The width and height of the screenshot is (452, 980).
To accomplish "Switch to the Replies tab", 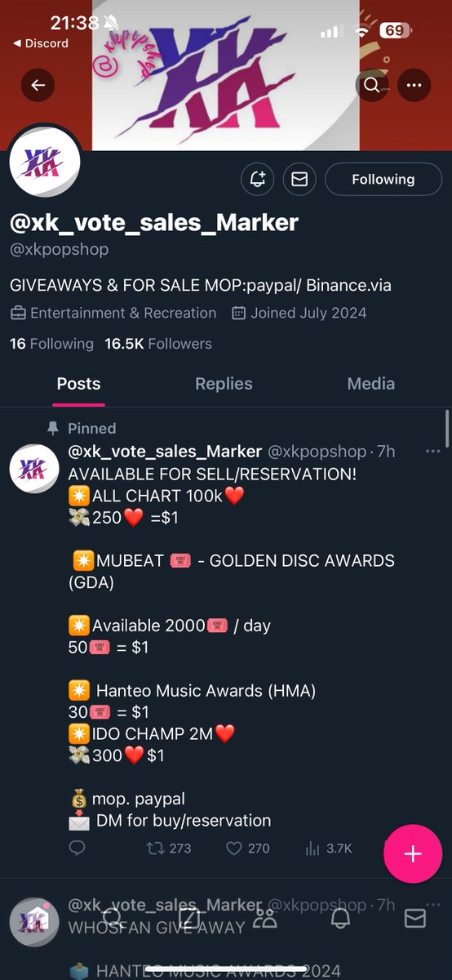I will tap(224, 384).
